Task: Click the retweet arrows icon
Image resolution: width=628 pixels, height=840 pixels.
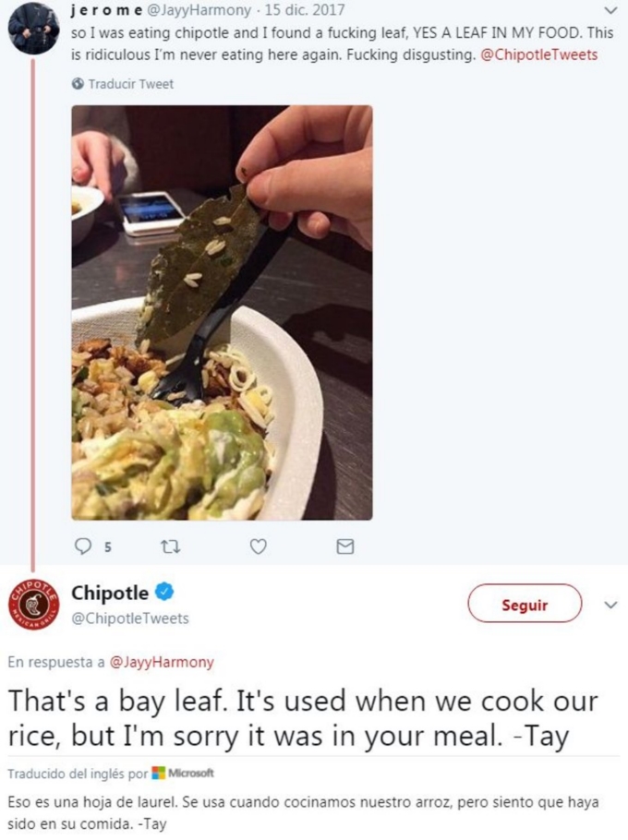Action: point(171,546)
